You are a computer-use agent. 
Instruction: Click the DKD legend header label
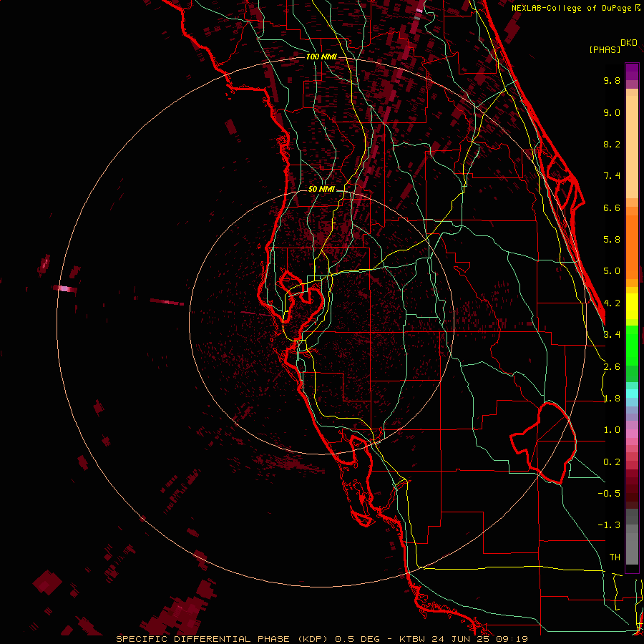click(629, 42)
